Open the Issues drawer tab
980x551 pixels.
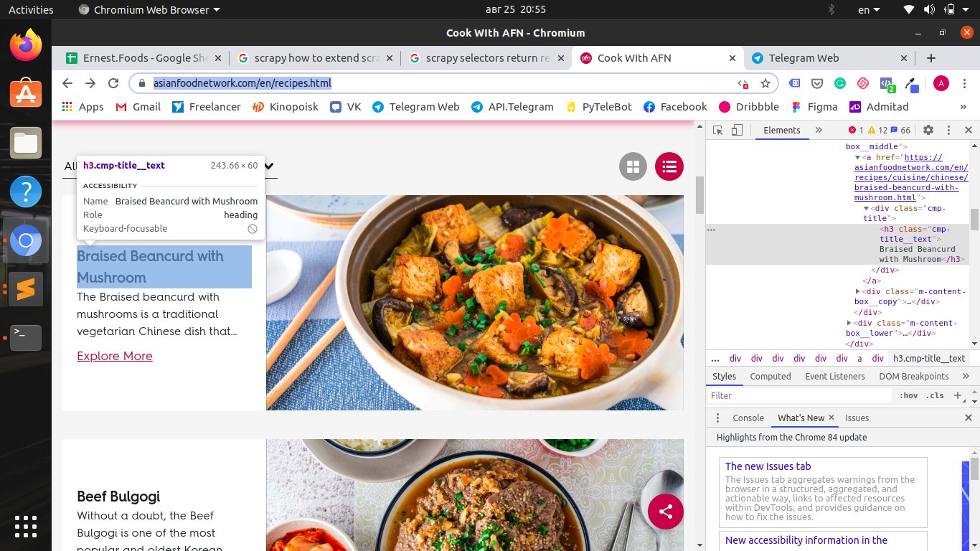(857, 418)
